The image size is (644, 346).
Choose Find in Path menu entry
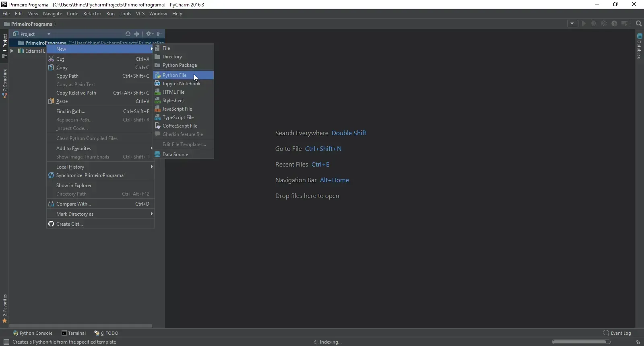pyautogui.click(x=100, y=111)
